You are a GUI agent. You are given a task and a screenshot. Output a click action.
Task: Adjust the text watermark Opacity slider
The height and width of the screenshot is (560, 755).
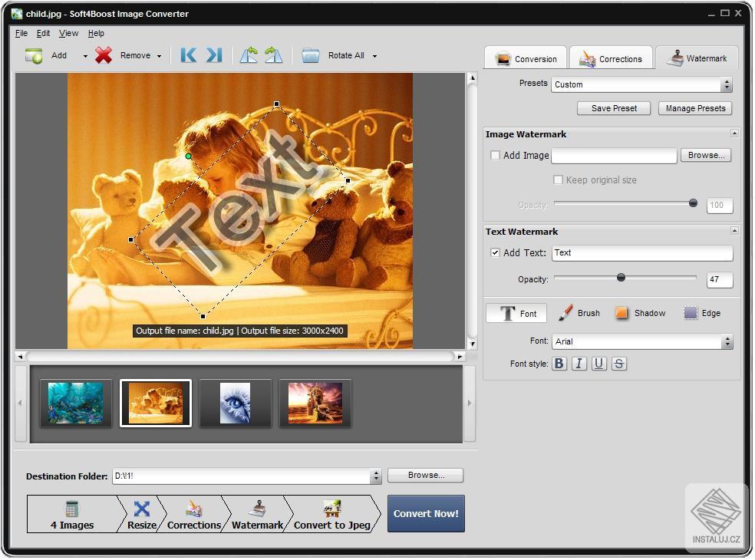point(621,278)
